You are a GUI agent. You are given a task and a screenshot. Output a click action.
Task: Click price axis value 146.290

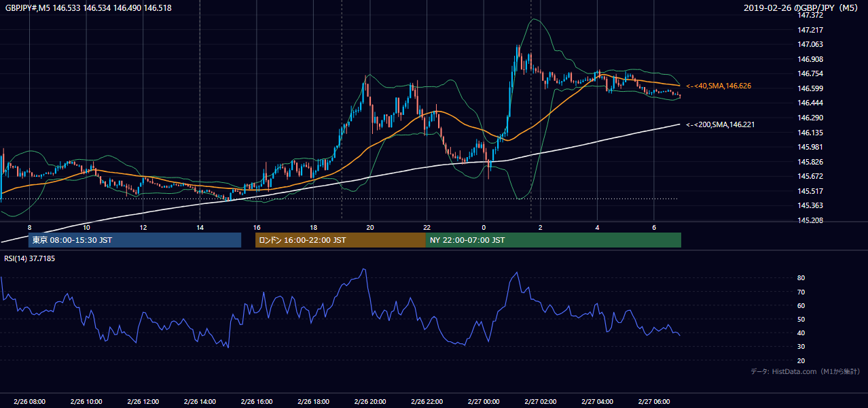pos(810,118)
